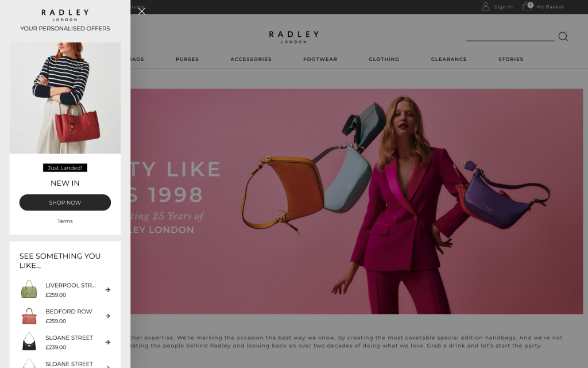Click the SHOP NOW button
588x368 pixels.
[x=65, y=202]
